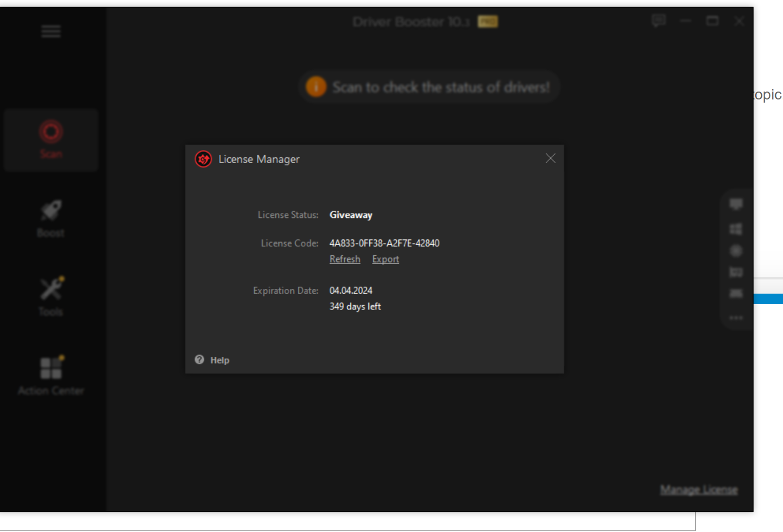
Task: Click the Refresh link under License Code
Action: tap(345, 259)
